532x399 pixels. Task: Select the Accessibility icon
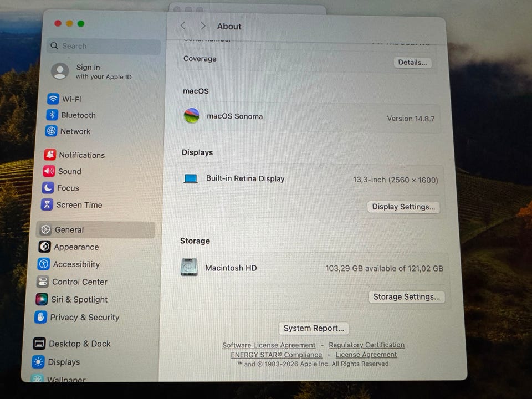pyautogui.click(x=43, y=264)
